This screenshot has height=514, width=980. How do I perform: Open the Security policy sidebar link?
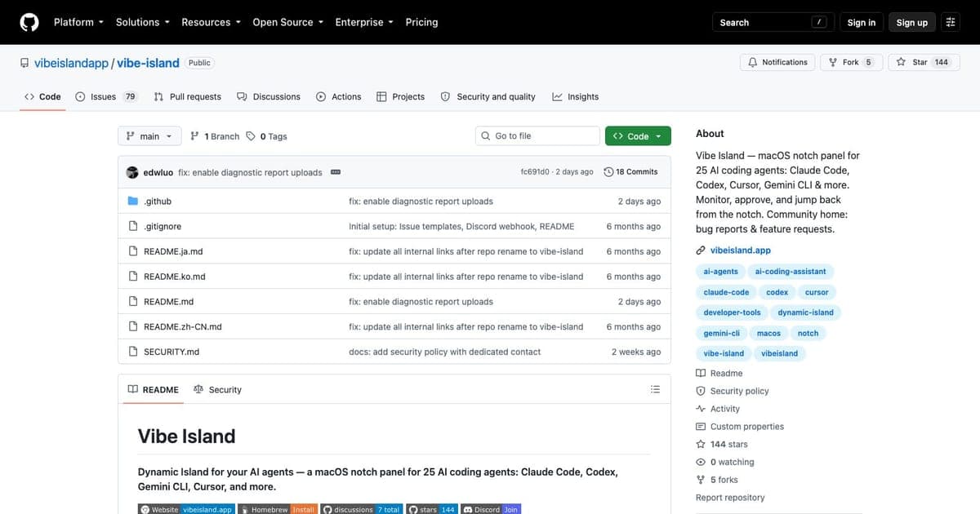tap(733, 391)
